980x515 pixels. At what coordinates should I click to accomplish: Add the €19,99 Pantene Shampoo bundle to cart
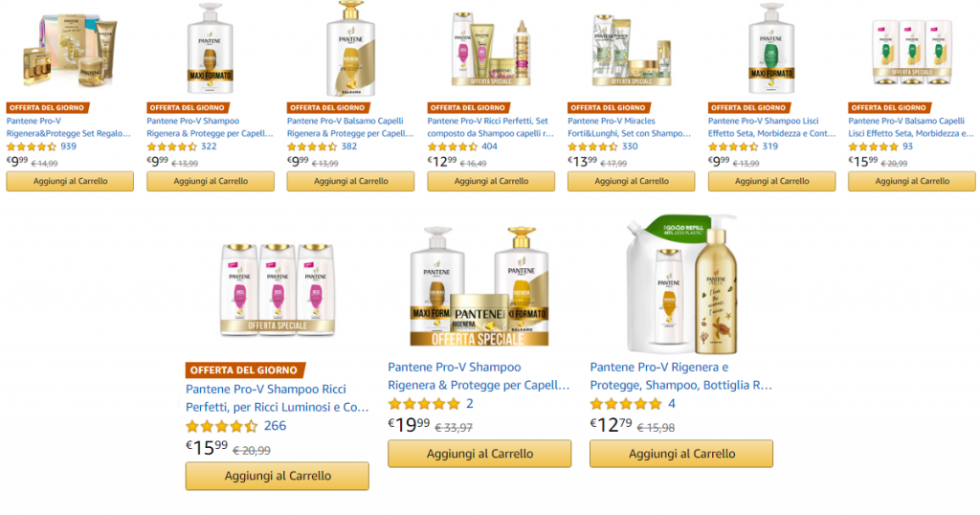479,454
